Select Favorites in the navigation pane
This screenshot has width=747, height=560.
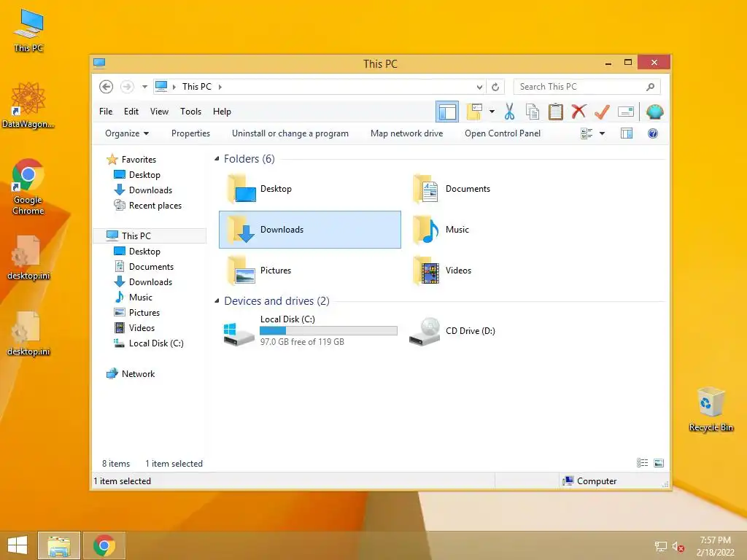click(x=132, y=160)
